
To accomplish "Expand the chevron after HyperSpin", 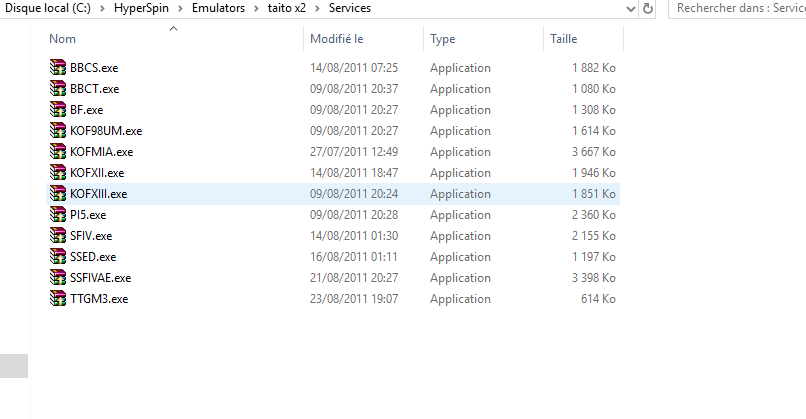I will (x=180, y=9).
